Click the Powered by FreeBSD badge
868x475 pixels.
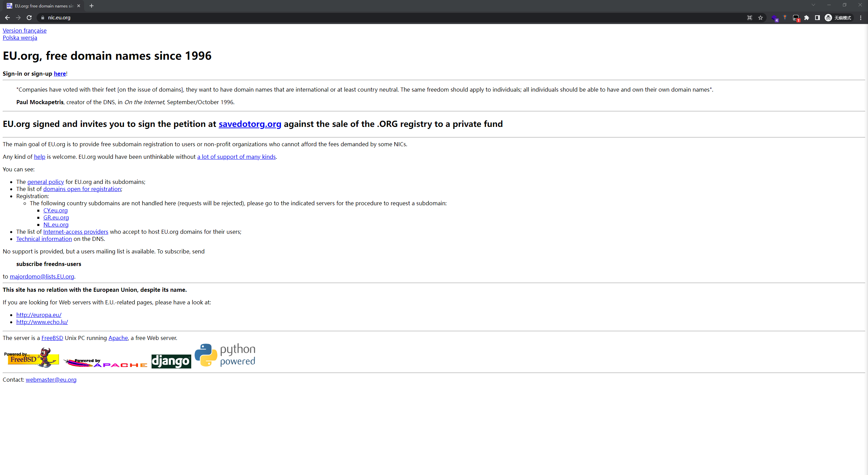coord(31,358)
